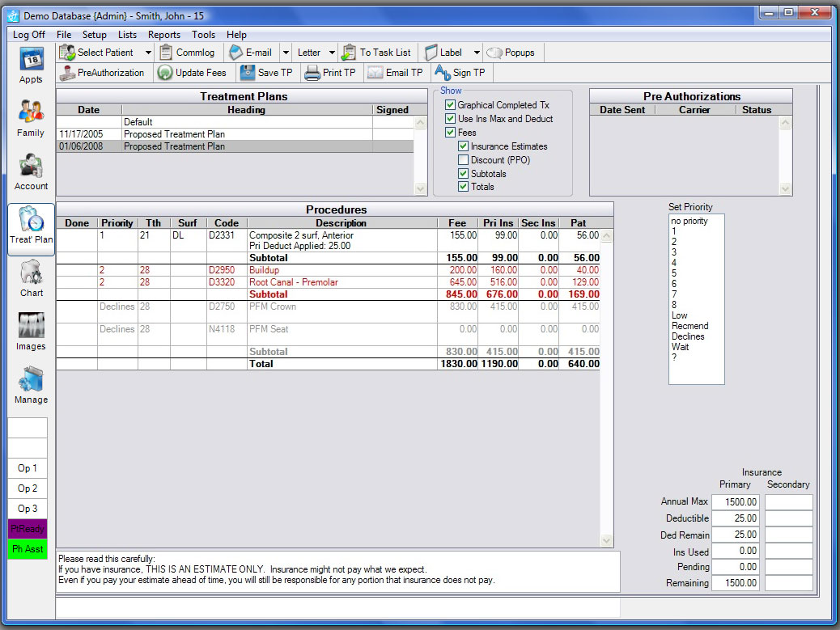The image size is (840, 630).
Task: Open the Reports menu
Action: tap(164, 35)
